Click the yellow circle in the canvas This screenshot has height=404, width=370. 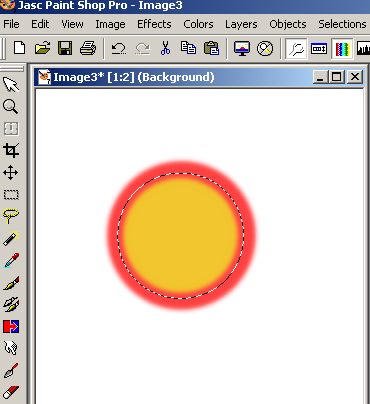(181, 235)
